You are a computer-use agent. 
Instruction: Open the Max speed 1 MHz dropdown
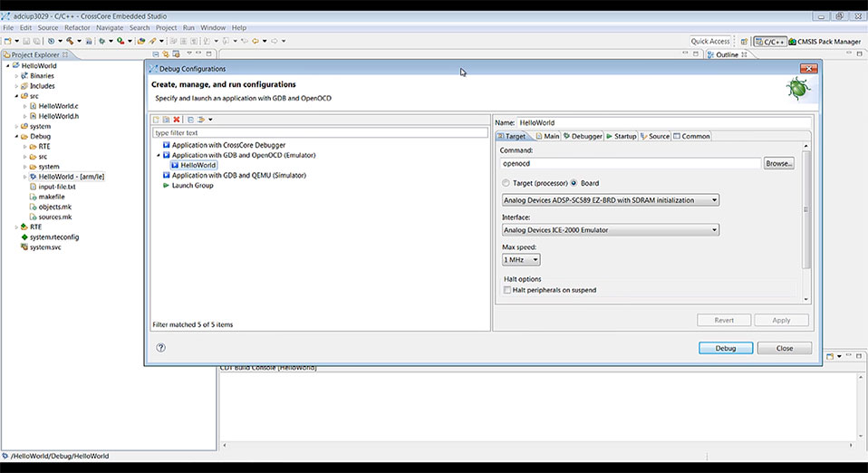pos(521,260)
